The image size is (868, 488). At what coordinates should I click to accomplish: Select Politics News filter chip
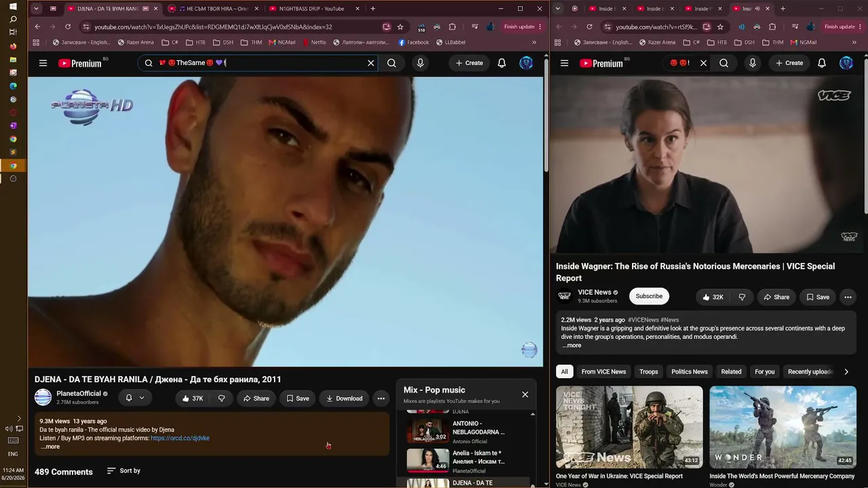click(x=689, y=371)
